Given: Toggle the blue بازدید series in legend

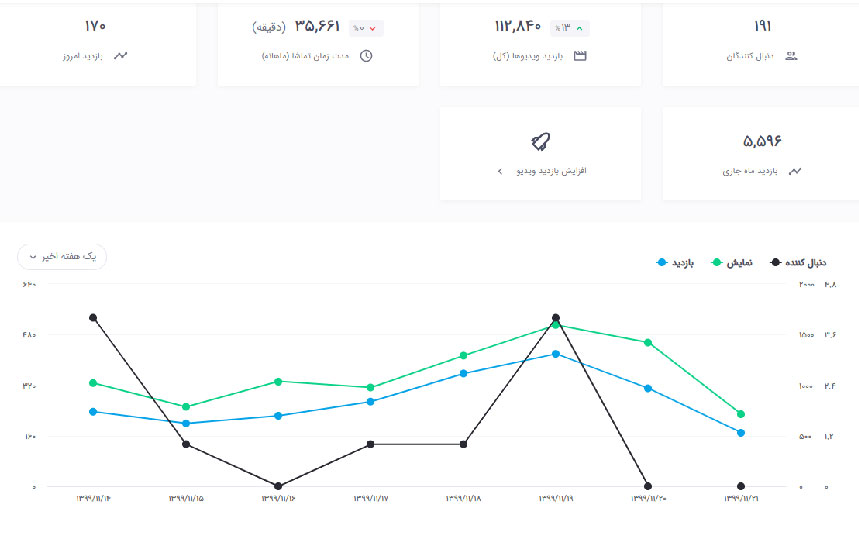Looking at the screenshot, I should click(676, 262).
